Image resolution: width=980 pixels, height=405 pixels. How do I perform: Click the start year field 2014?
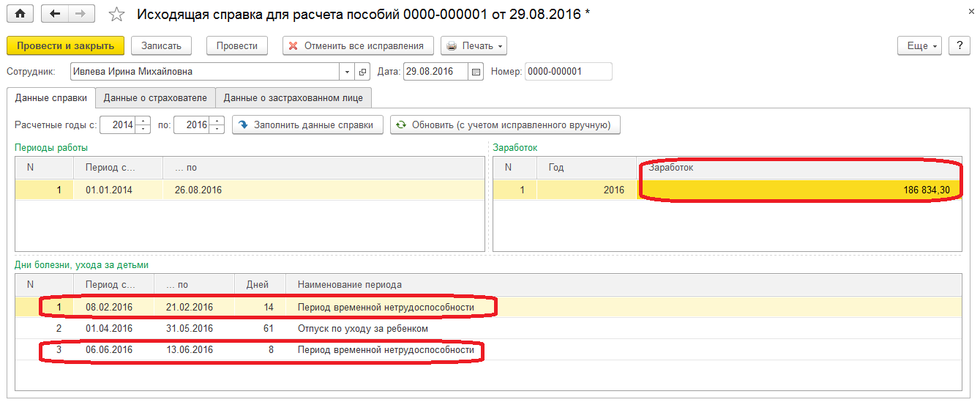(118, 125)
